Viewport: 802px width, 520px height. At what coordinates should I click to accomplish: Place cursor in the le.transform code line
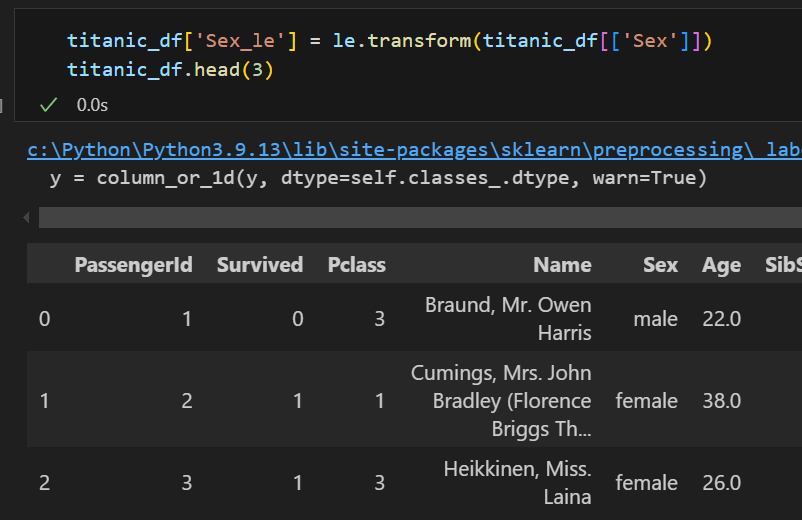coord(388,41)
